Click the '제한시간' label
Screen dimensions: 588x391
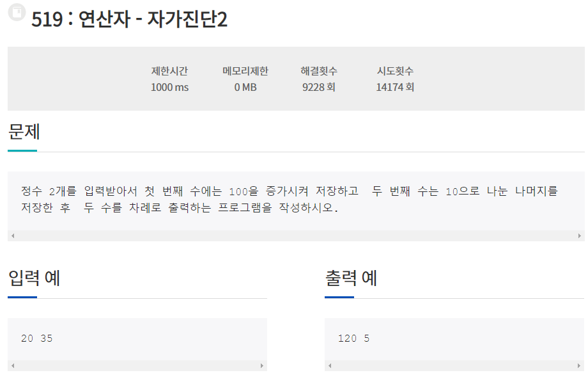(x=169, y=70)
